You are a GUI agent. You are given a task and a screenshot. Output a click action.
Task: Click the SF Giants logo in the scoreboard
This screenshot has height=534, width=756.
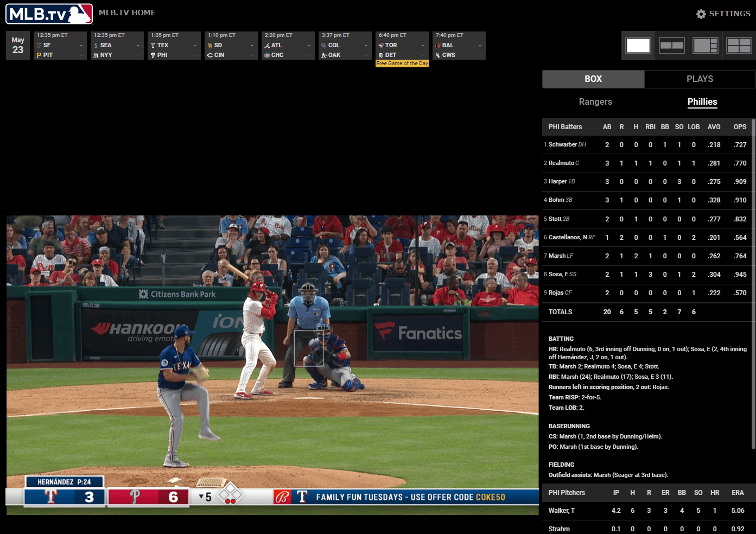39,46
